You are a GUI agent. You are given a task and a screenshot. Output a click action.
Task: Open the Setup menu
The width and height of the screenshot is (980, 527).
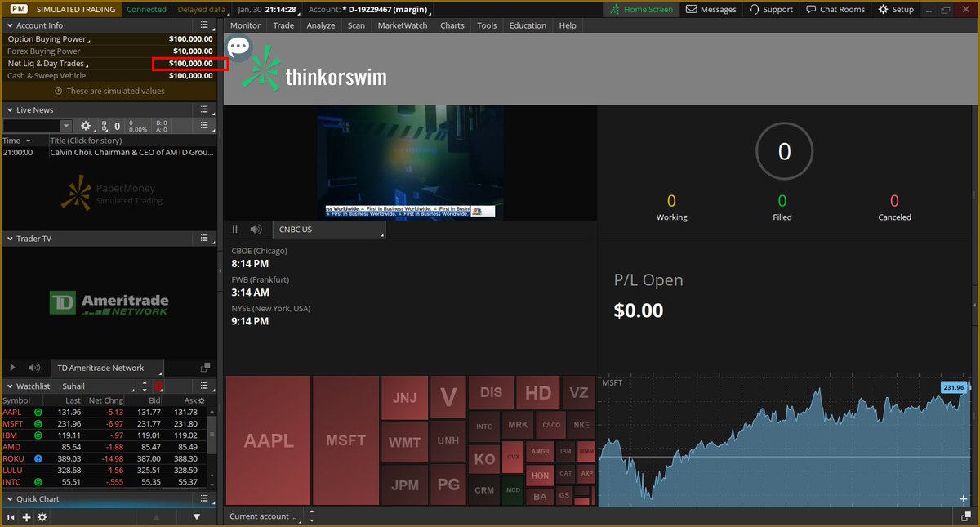[x=895, y=10]
